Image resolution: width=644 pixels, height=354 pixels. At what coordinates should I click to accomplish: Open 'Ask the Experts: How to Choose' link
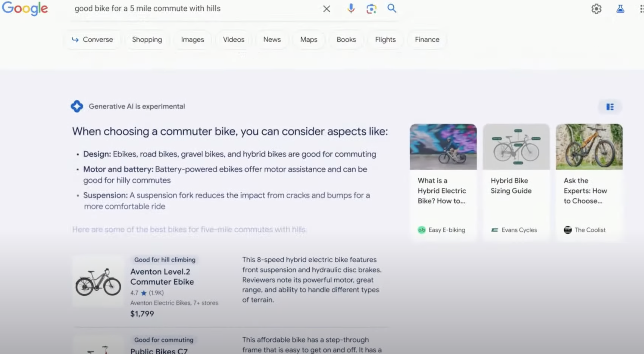(585, 191)
